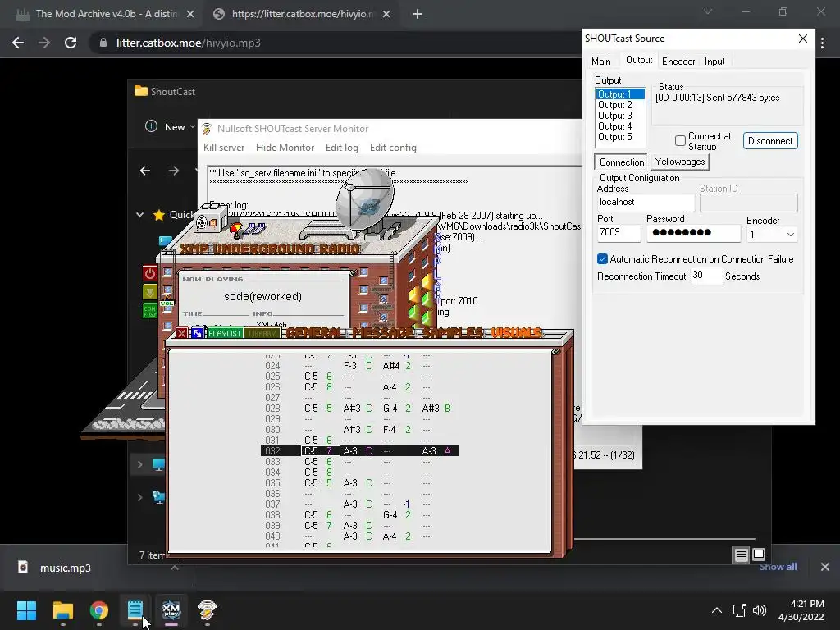Click the Address field containing localhost

coord(646,202)
